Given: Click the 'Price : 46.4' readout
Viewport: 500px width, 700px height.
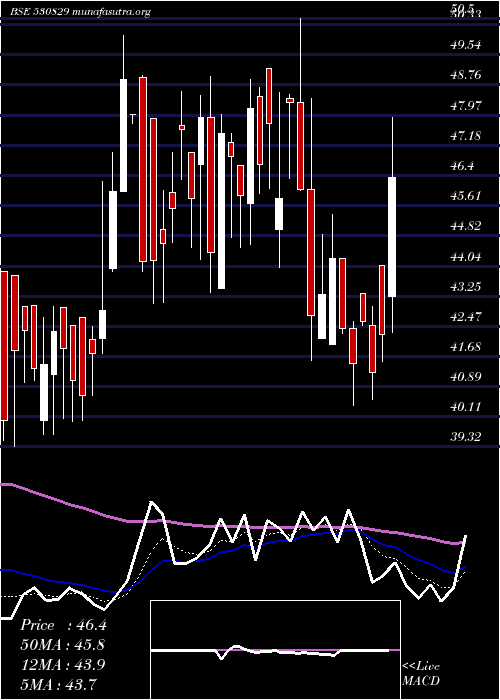Looking at the screenshot, I should pyautogui.click(x=63, y=625).
